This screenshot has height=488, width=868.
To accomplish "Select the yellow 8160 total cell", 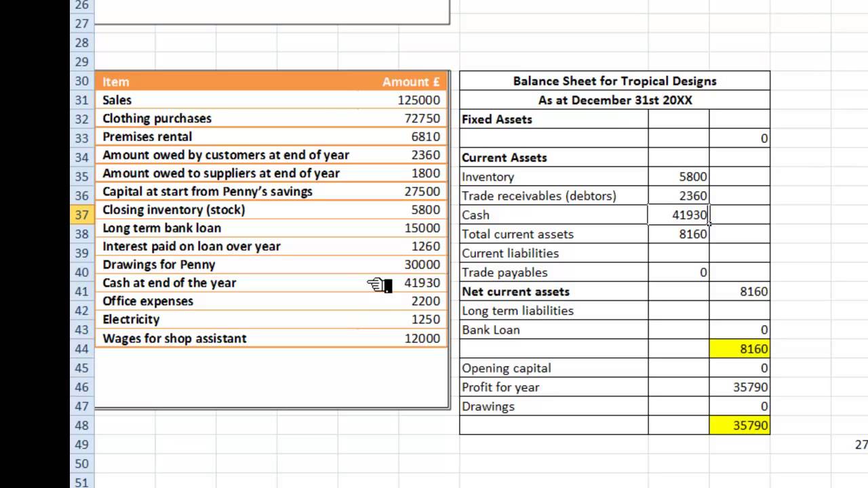I will click(740, 349).
